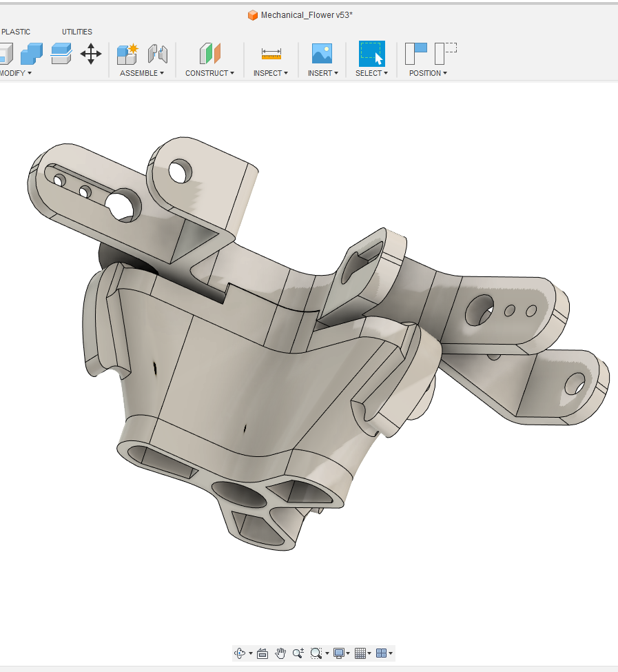Switch to the PLASTIC tab
The height and width of the screenshot is (672, 618).
(16, 32)
